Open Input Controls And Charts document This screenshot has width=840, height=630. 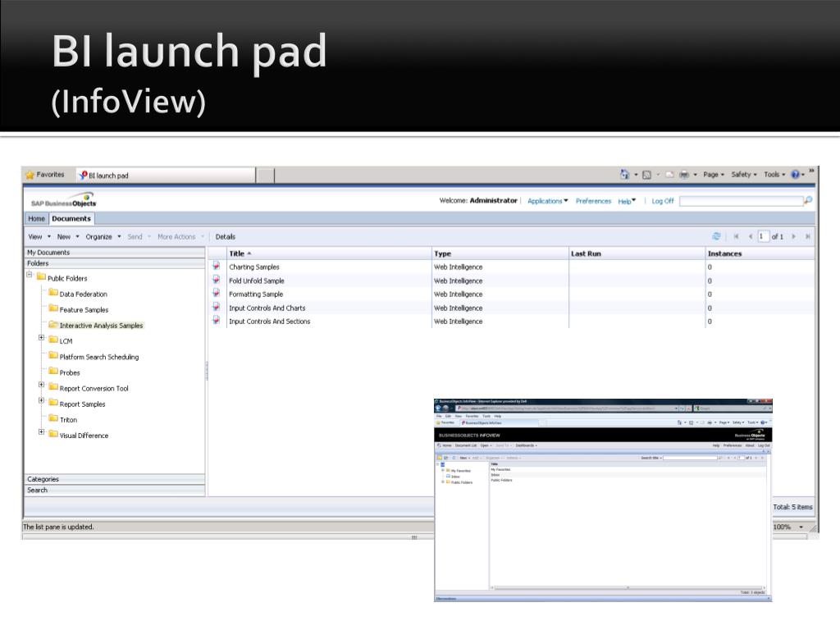coord(267,308)
